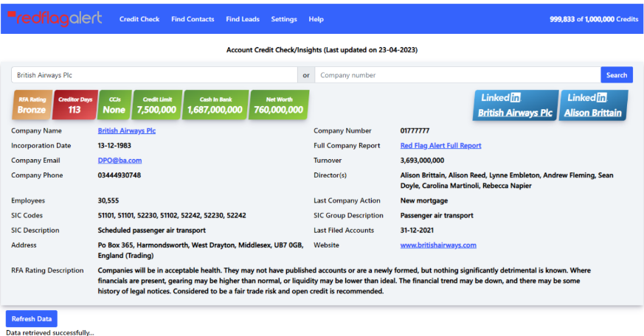This screenshot has height=336, width=644.
Task: Select the Cash In Bank badge
Action: tap(215, 105)
